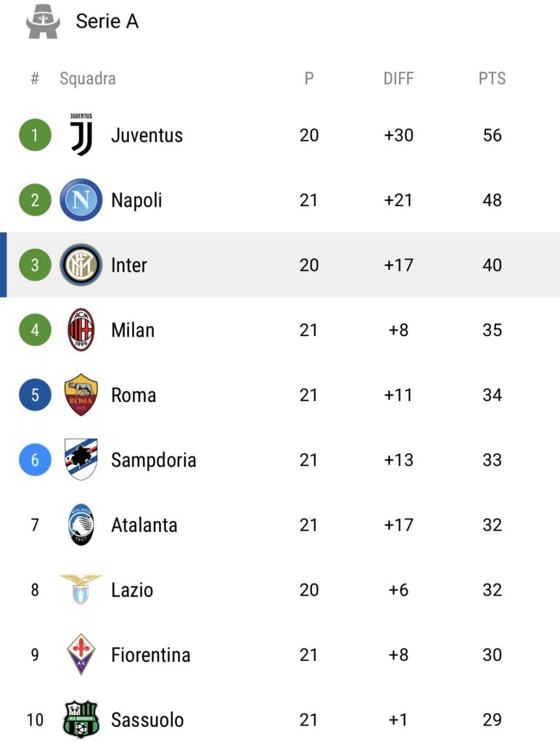Select the Fiorentina lily logo
The width and height of the screenshot is (560, 743).
click(81, 654)
